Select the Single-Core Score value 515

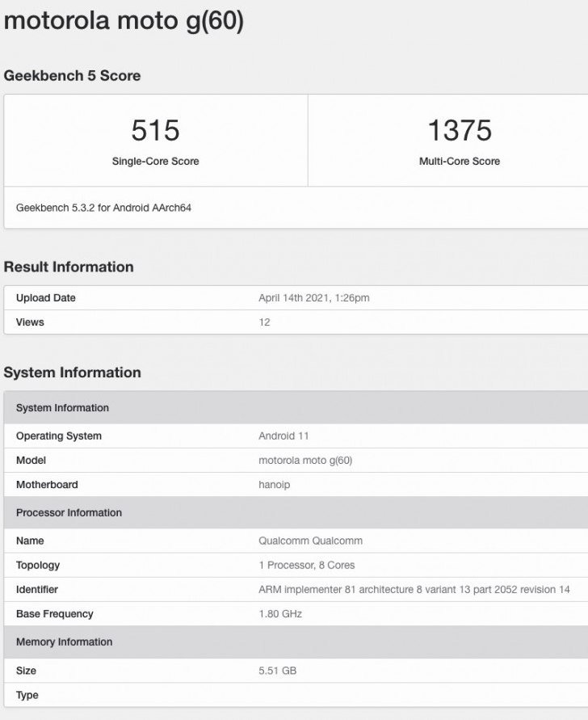(156, 130)
